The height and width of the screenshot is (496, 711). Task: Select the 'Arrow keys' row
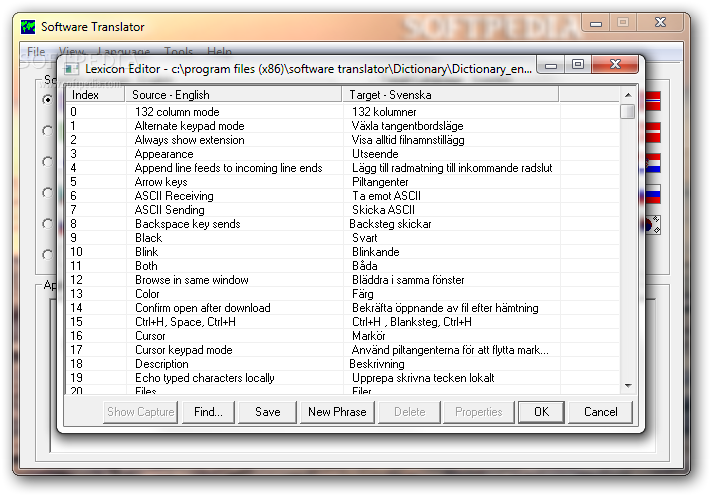coord(343,182)
